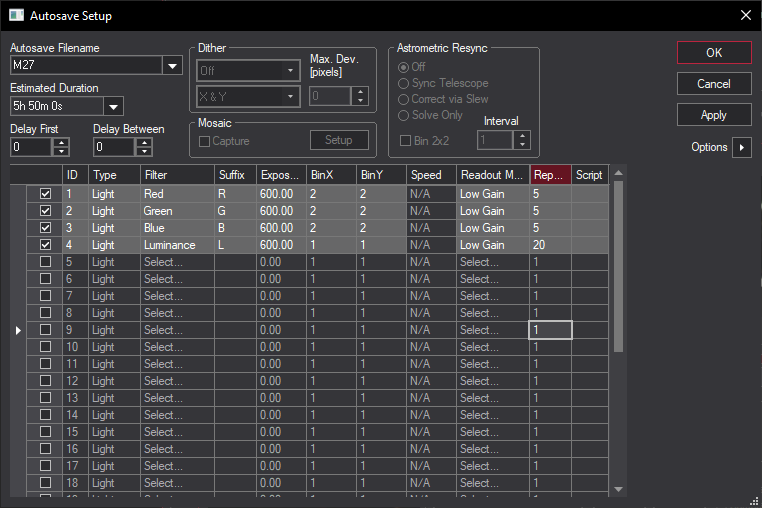Click the table scrollbar down arrow
This screenshot has height=508, width=762.
coord(618,488)
